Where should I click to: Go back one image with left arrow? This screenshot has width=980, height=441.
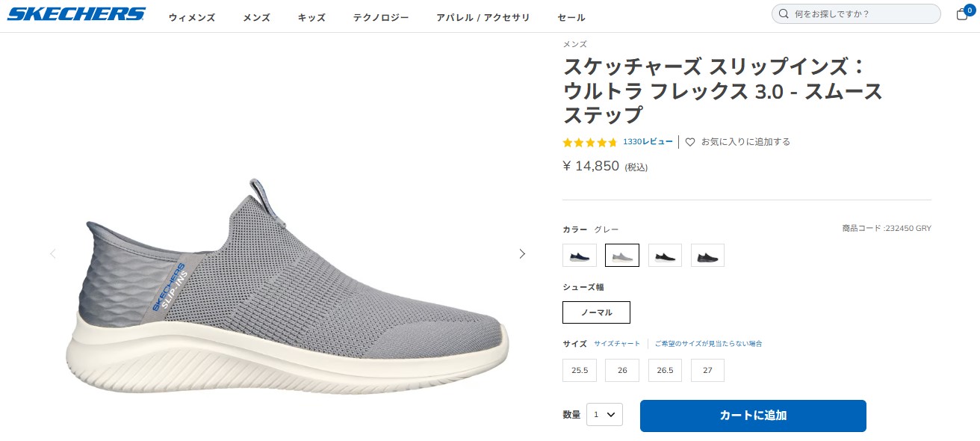point(52,253)
